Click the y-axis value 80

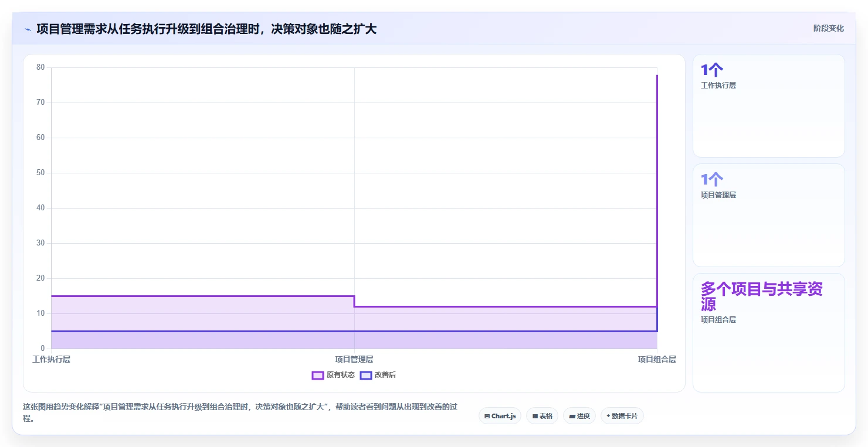[x=40, y=67]
